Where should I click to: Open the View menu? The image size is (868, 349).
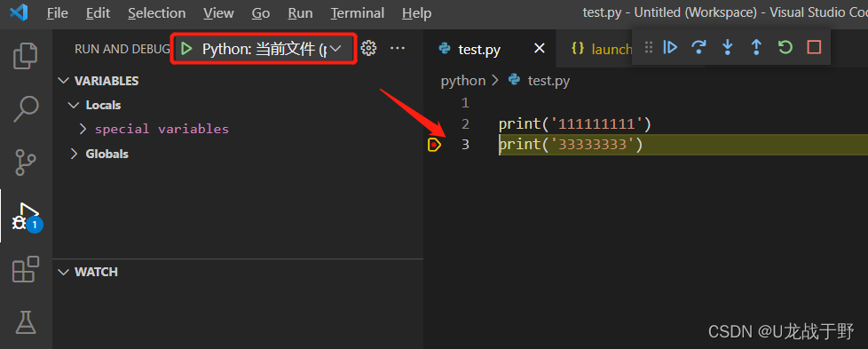(218, 12)
